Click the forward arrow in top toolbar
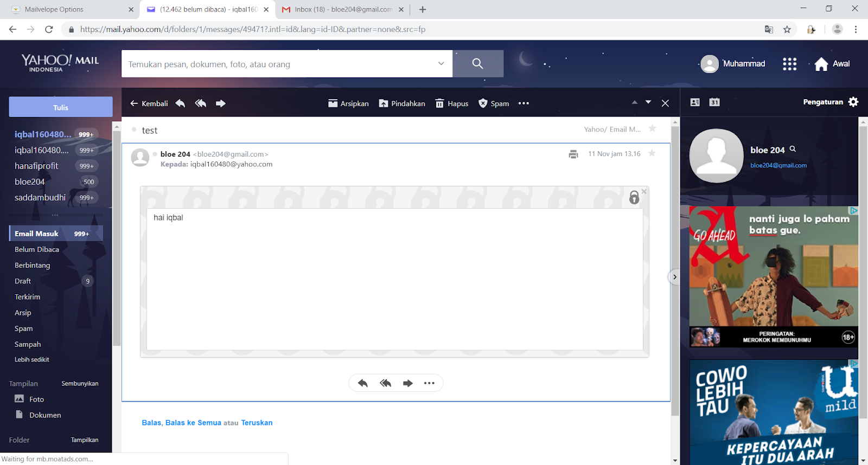Screen dimensions: 868x465 point(221,103)
